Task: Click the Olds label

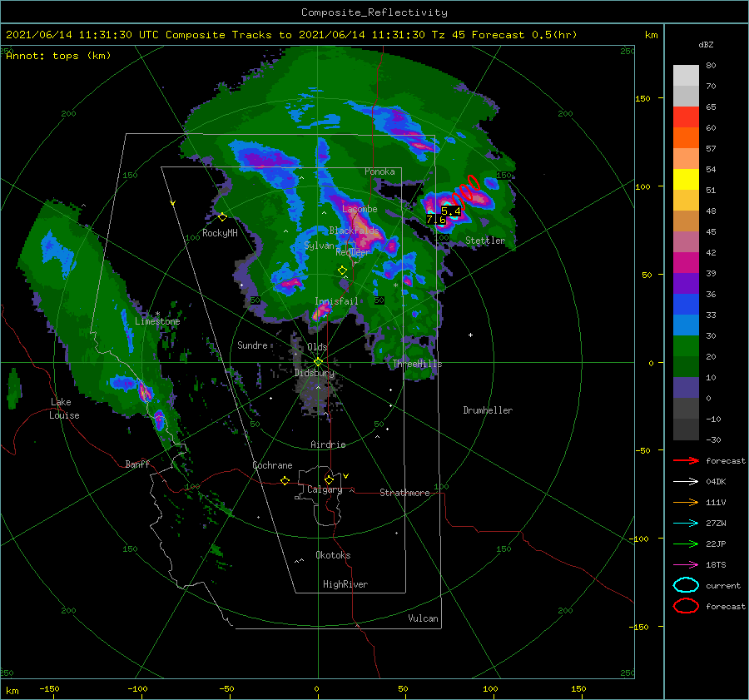Action: click(317, 347)
